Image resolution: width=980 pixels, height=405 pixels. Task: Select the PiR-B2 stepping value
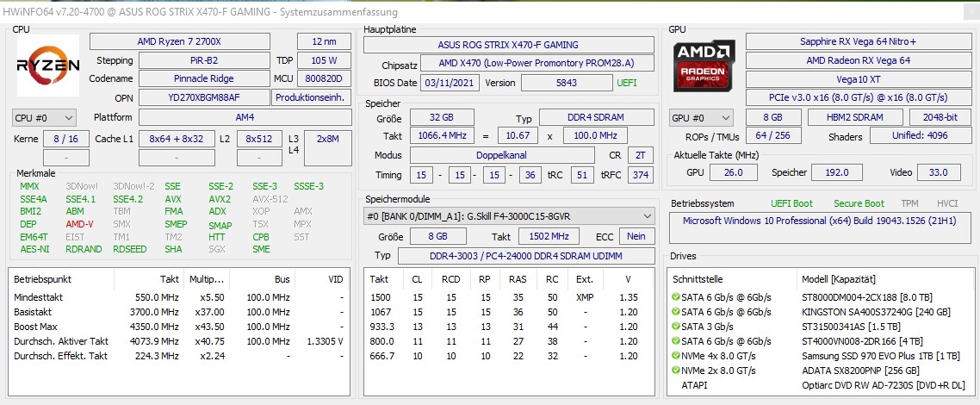click(x=204, y=60)
